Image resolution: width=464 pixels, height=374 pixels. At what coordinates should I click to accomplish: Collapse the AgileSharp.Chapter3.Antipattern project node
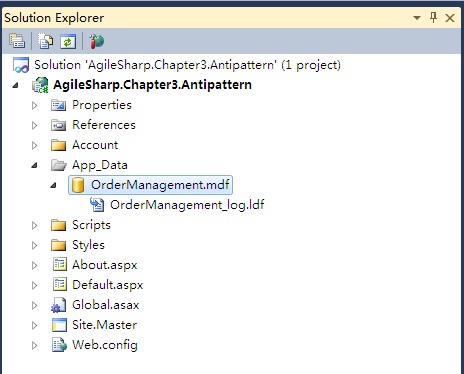[15, 85]
